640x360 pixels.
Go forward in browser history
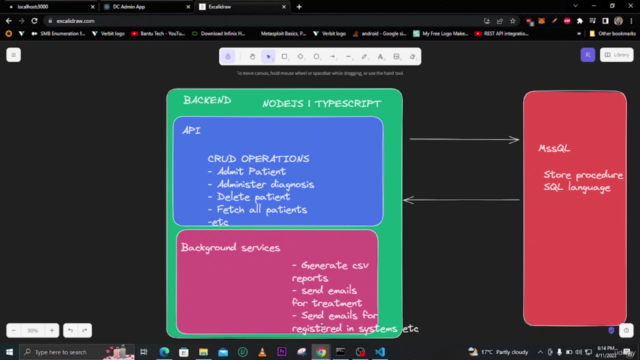22,20
